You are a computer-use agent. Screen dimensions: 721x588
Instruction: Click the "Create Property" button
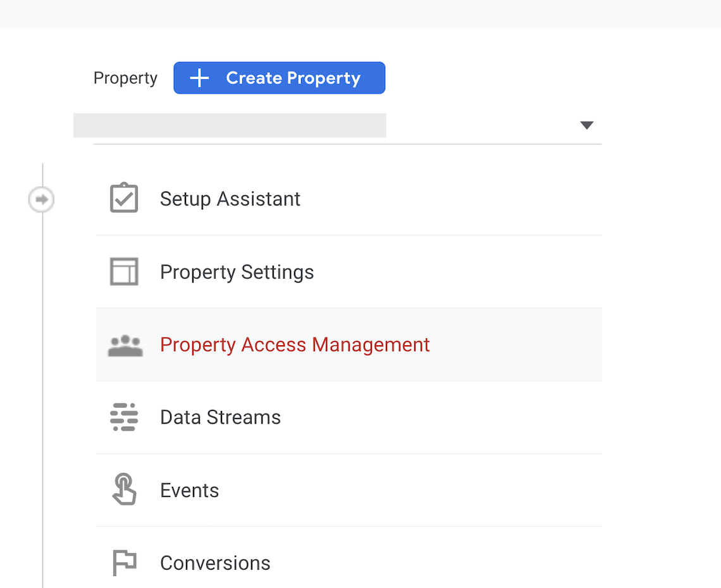tap(279, 77)
